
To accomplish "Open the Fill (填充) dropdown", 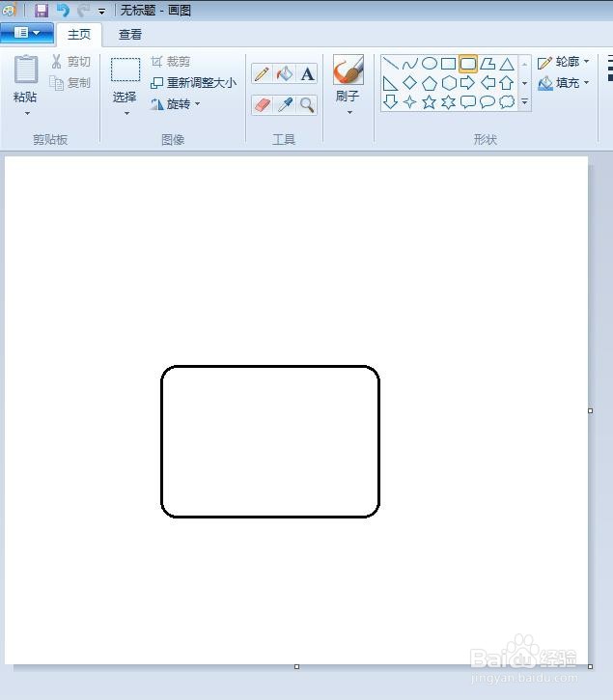I will point(564,83).
